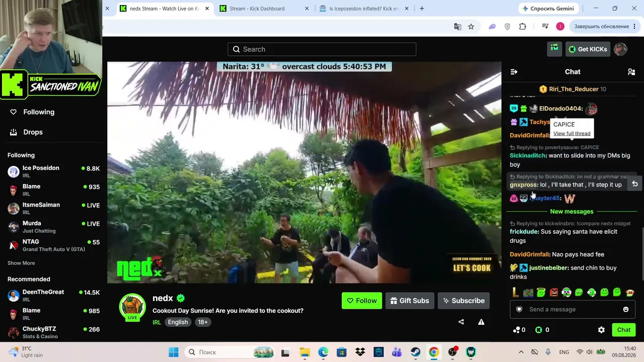The image size is (644, 362).
Task: Open Steam from the taskbar
Action: [x=415, y=352]
